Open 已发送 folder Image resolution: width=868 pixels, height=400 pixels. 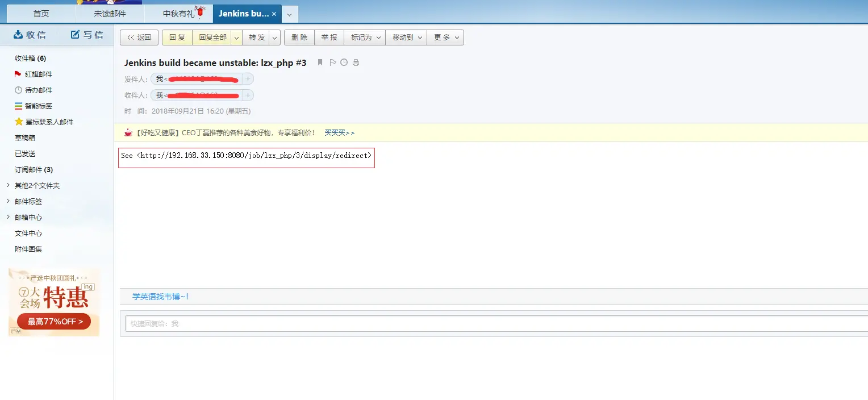click(25, 153)
